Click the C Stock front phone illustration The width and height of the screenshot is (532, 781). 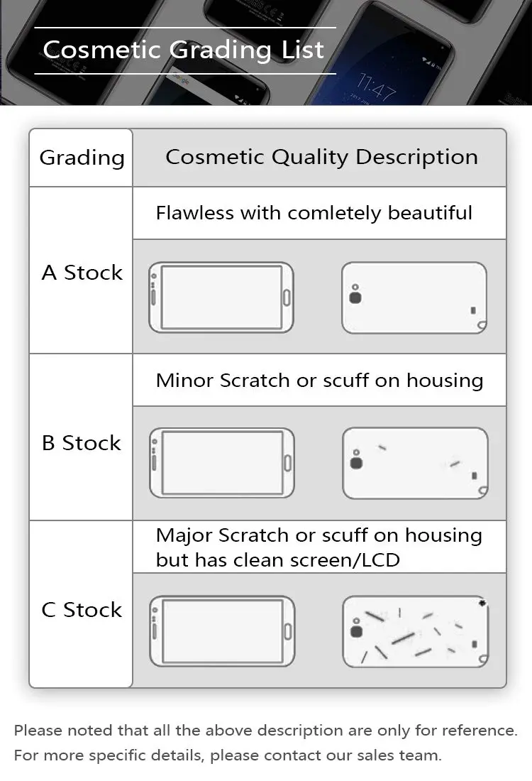click(222, 631)
